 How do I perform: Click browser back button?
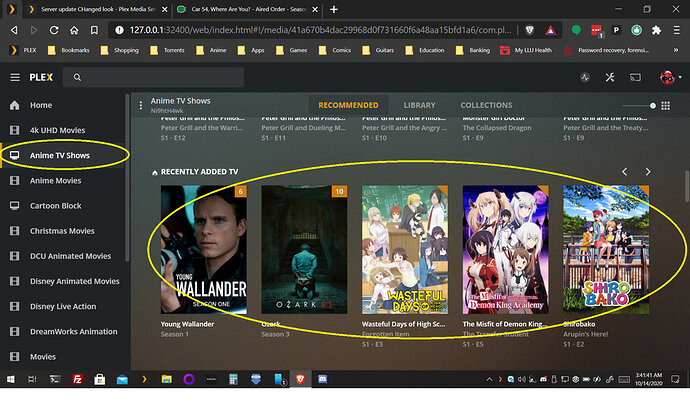pos(14,30)
